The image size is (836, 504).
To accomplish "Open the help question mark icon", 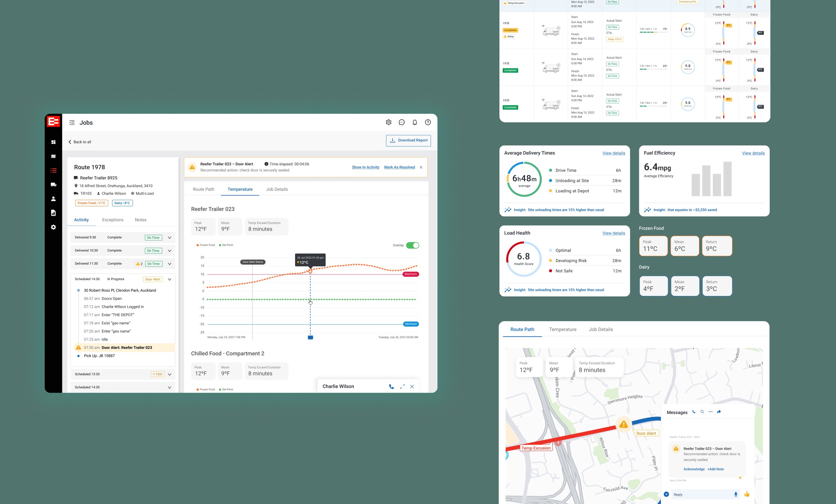I will pos(428,122).
